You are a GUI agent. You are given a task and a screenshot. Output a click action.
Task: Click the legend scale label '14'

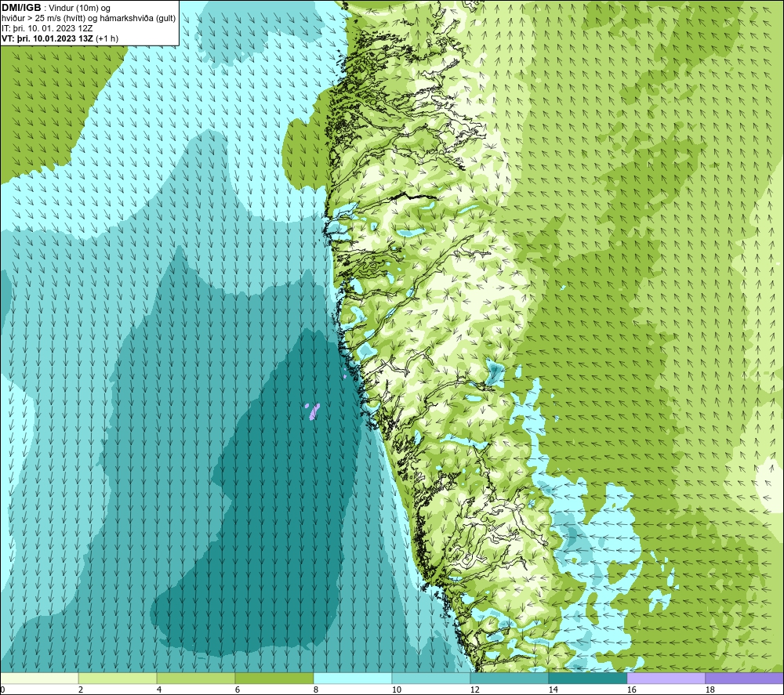(553, 690)
